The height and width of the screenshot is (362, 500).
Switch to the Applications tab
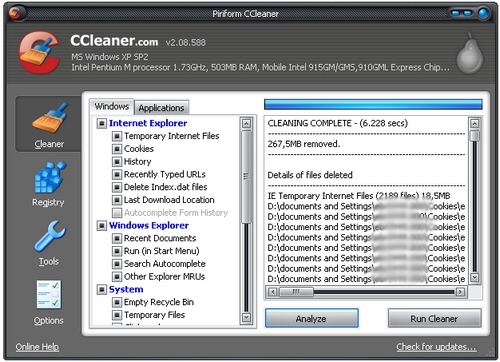point(161,108)
